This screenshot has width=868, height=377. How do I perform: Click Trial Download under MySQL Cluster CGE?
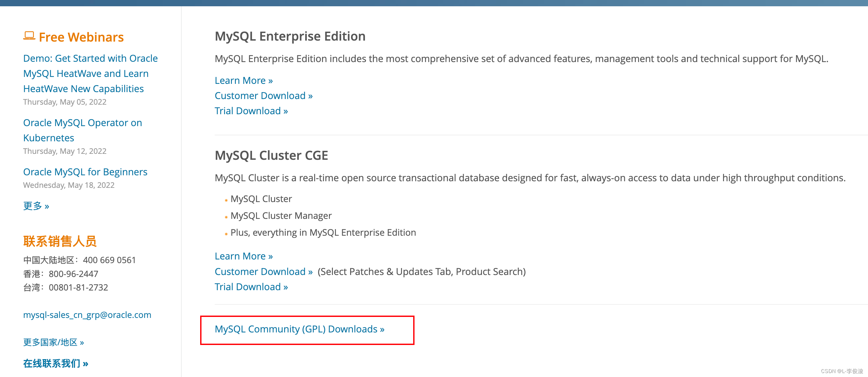[251, 287]
